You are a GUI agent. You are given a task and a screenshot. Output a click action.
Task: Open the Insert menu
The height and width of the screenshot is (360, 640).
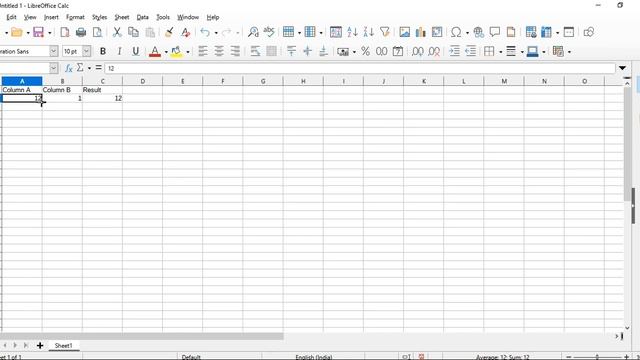[51, 17]
